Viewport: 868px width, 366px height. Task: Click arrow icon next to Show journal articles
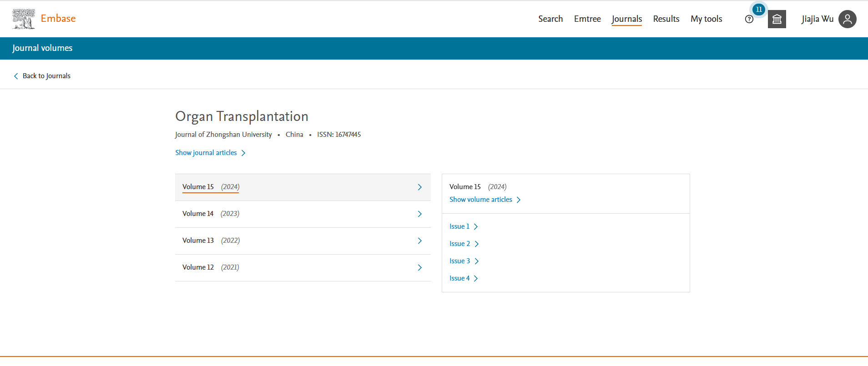[243, 153]
